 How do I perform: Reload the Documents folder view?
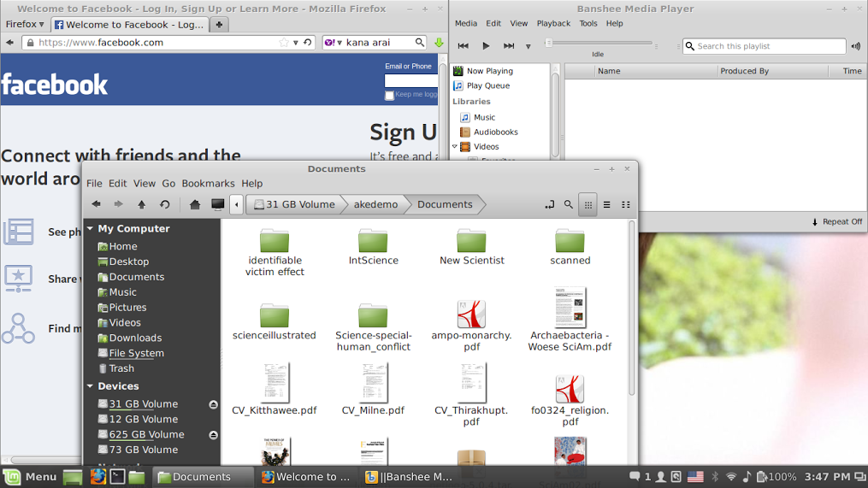(164, 204)
